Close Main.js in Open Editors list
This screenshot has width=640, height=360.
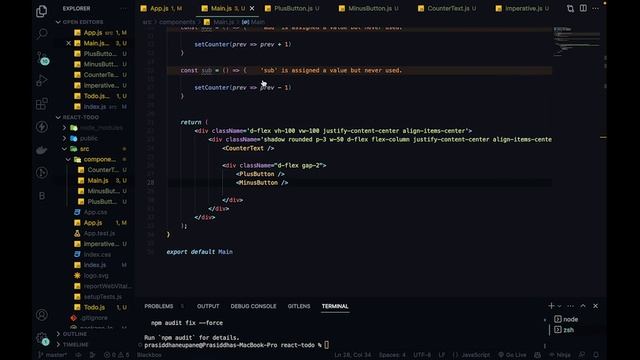(68, 43)
